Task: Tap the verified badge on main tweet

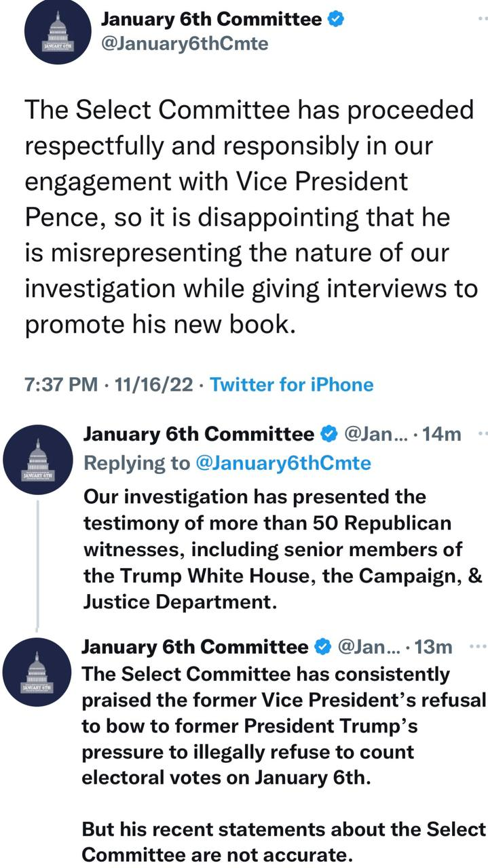Action: 335,20
